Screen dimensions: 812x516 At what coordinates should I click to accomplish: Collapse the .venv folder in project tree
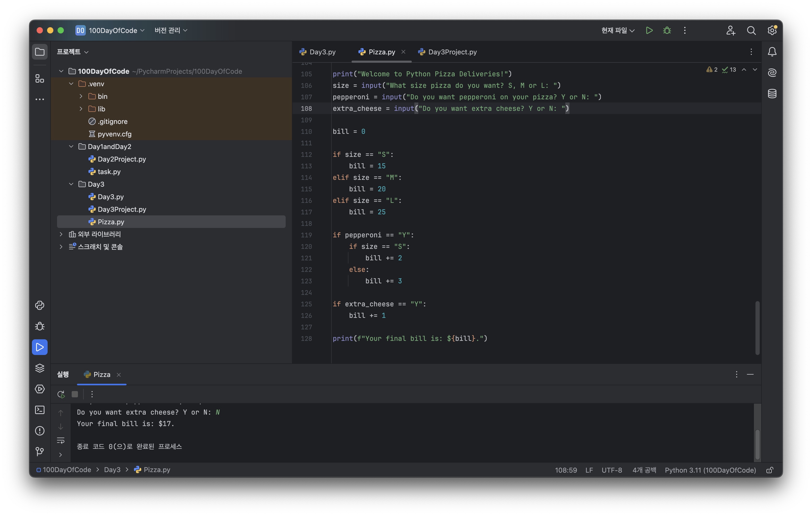pyautogui.click(x=71, y=84)
